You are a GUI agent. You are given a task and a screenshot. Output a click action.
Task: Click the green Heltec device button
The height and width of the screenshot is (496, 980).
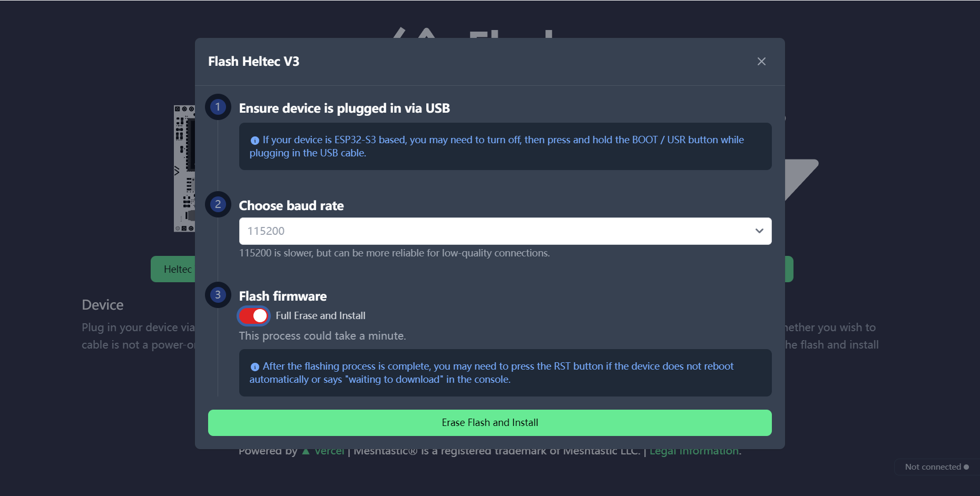click(x=174, y=269)
